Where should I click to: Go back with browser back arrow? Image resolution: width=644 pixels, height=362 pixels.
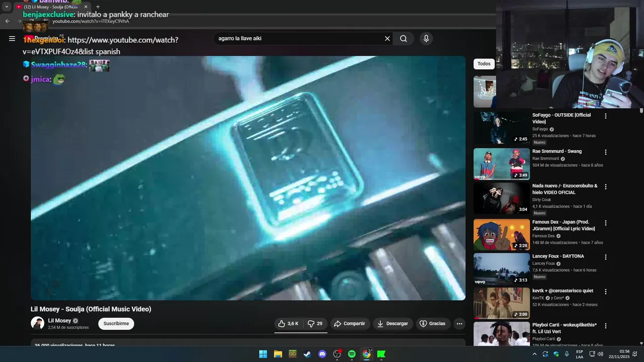point(7,21)
